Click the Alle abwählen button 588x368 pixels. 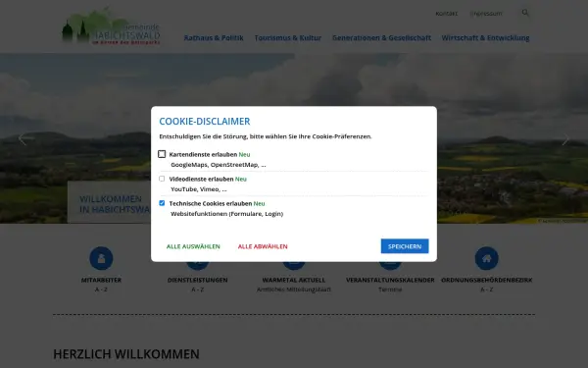tap(263, 246)
